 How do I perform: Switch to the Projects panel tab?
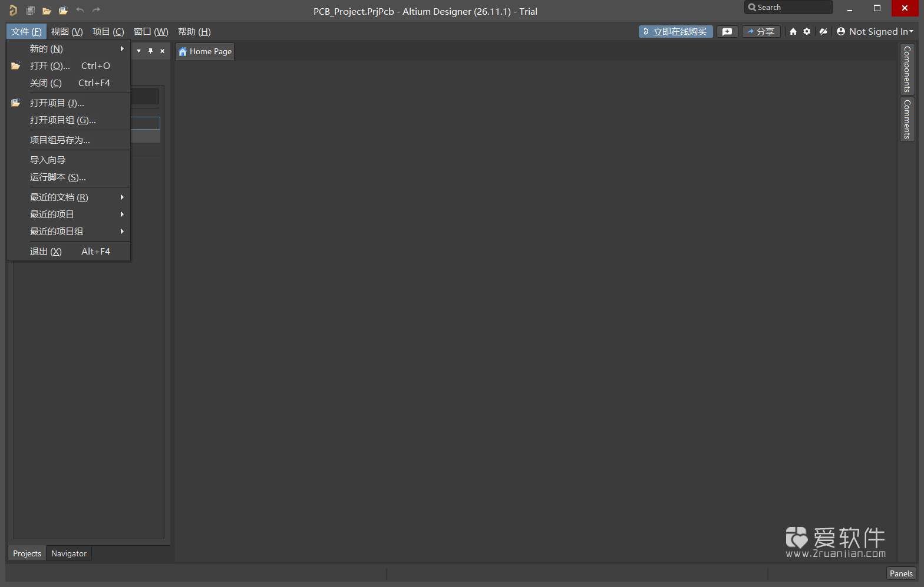pos(27,553)
